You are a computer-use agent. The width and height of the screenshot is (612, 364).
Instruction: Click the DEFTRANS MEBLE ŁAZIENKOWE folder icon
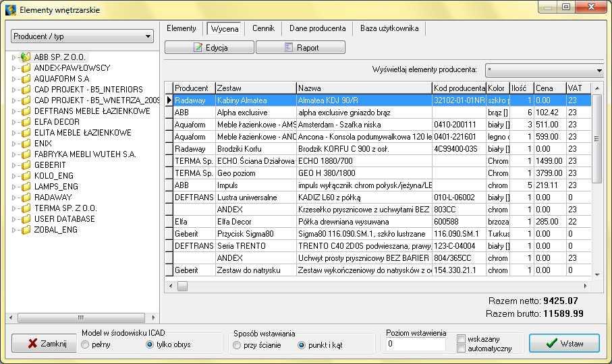coord(26,111)
